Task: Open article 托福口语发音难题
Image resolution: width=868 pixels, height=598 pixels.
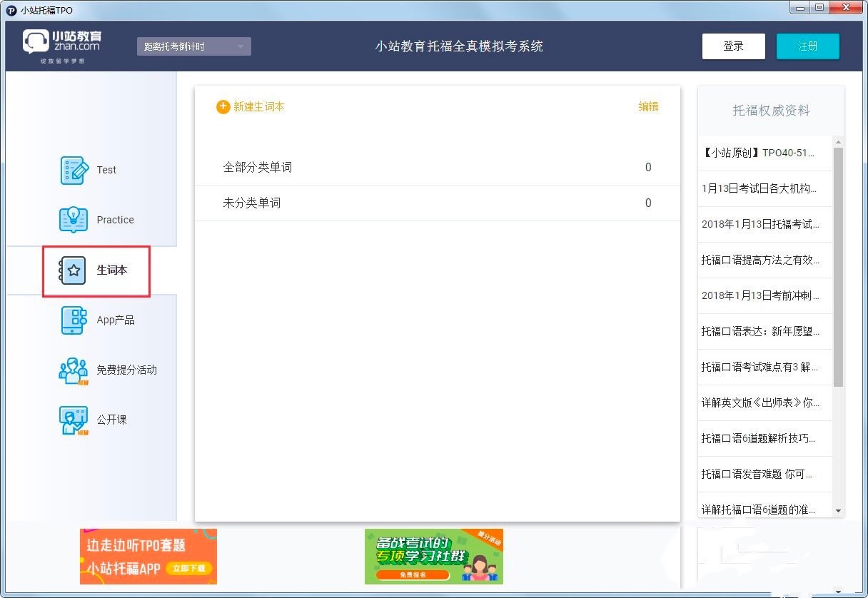Action: (x=765, y=475)
